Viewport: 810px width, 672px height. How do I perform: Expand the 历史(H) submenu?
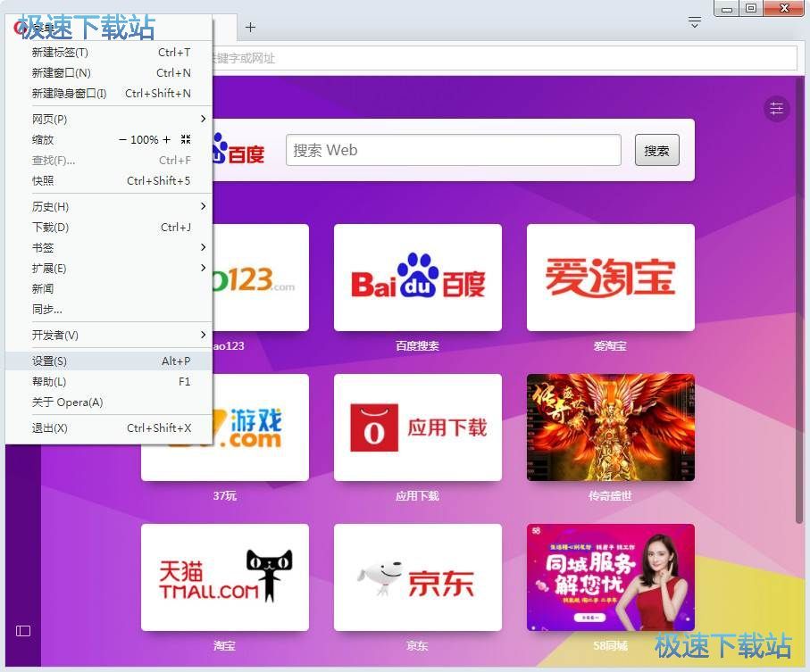tap(108, 207)
